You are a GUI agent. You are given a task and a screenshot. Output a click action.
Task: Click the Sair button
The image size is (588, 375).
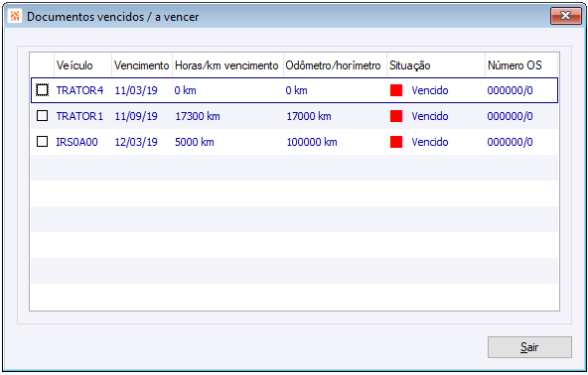[529, 347]
